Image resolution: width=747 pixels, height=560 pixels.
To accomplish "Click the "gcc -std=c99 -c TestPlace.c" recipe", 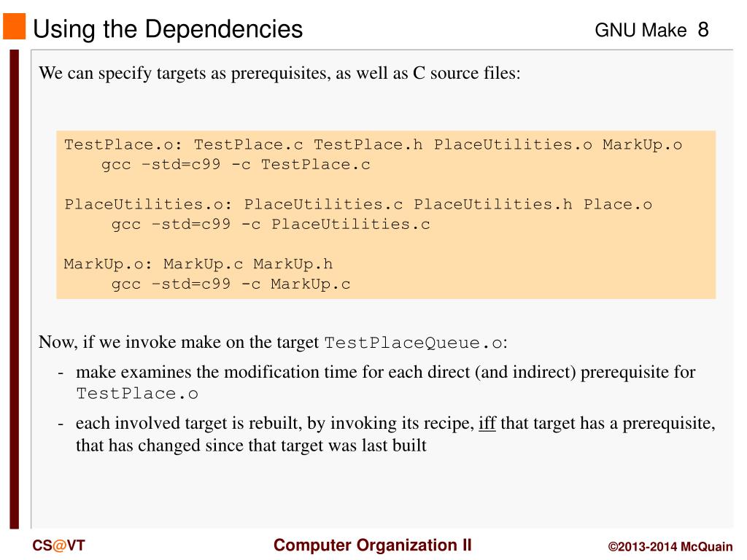I will (236, 165).
